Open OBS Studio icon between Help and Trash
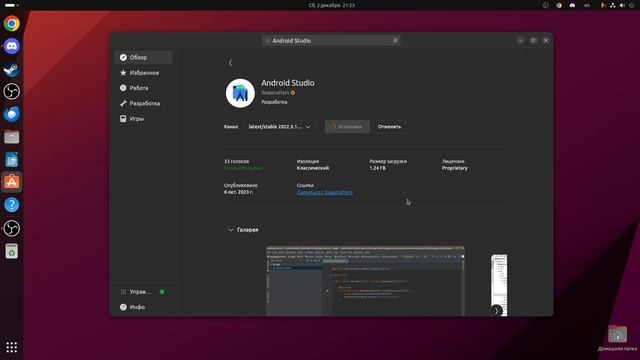The image size is (640, 360). click(x=11, y=228)
